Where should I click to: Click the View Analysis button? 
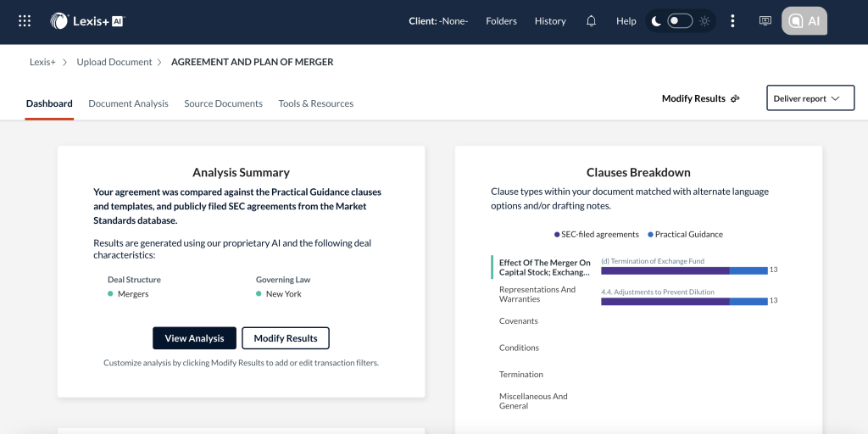pyautogui.click(x=194, y=338)
